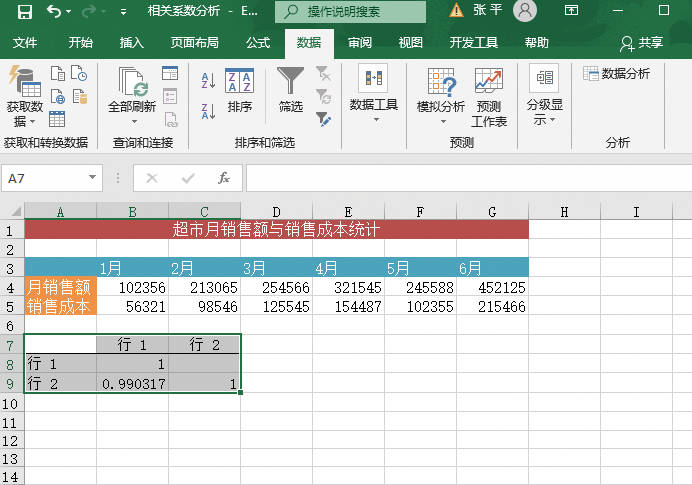692x485 pixels.
Task: Select the 3月 header cell
Action: [x=276, y=268]
